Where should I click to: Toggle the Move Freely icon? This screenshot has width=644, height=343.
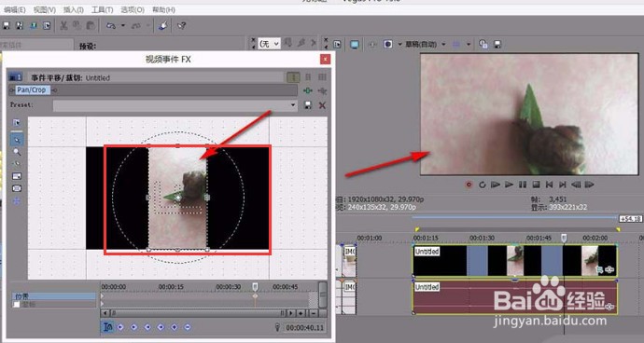(x=17, y=201)
